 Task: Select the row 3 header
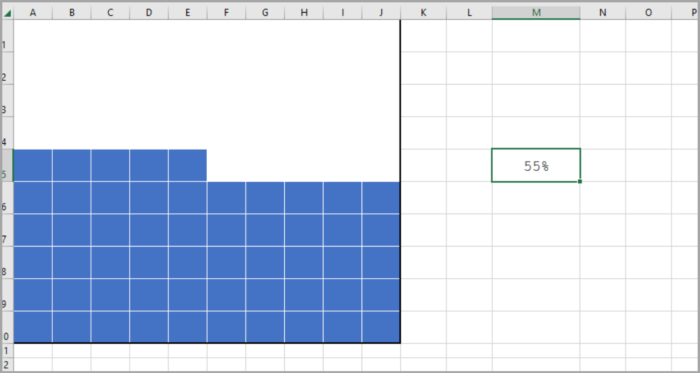[7, 100]
